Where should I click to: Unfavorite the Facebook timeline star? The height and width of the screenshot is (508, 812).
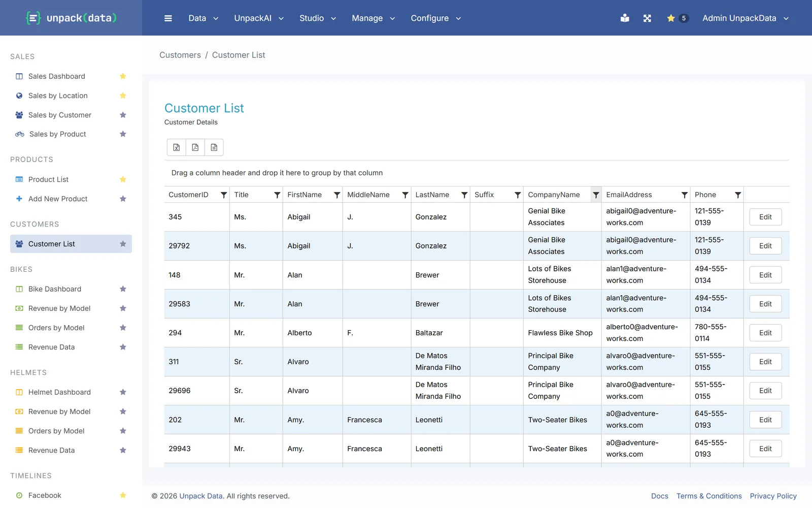[123, 495]
